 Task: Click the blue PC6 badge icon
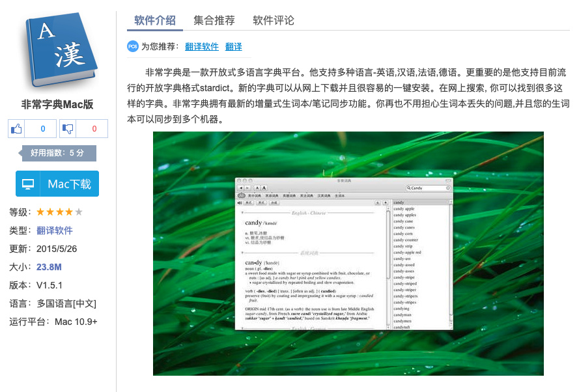click(133, 46)
